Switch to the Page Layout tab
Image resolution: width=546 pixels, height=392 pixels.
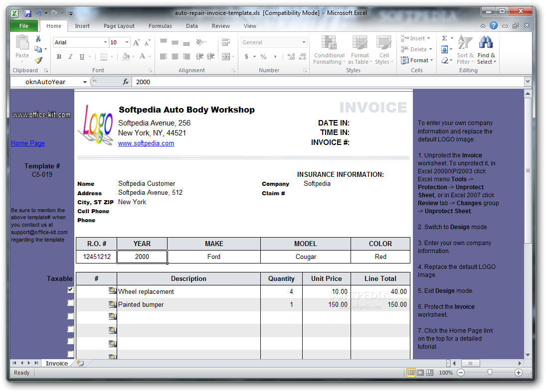tap(119, 26)
